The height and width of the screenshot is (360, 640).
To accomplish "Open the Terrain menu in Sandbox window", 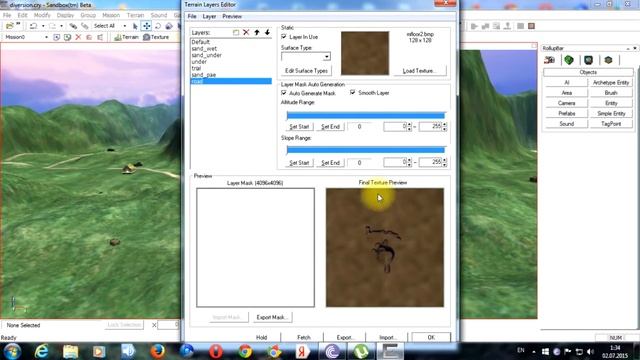I will tap(135, 15).
